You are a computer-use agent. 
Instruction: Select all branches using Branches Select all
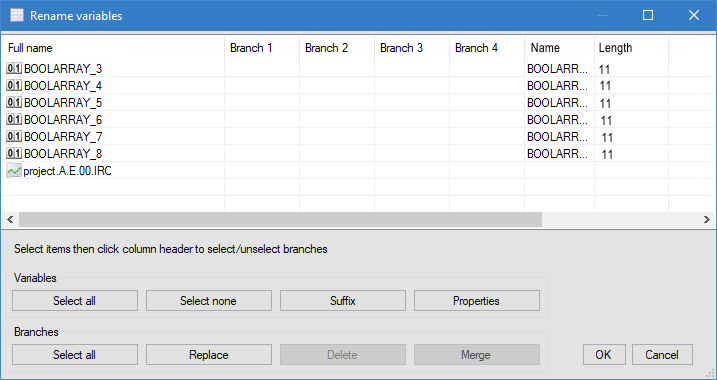75,355
